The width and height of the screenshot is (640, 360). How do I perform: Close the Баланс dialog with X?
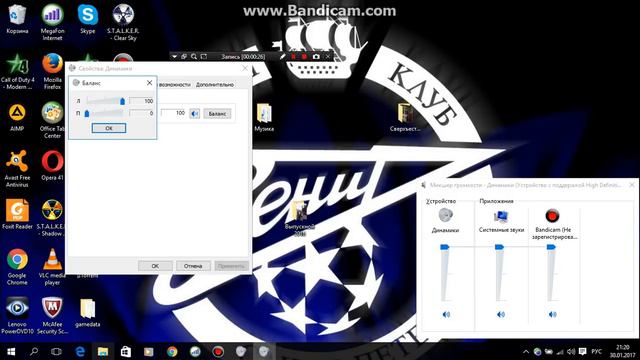click(149, 83)
